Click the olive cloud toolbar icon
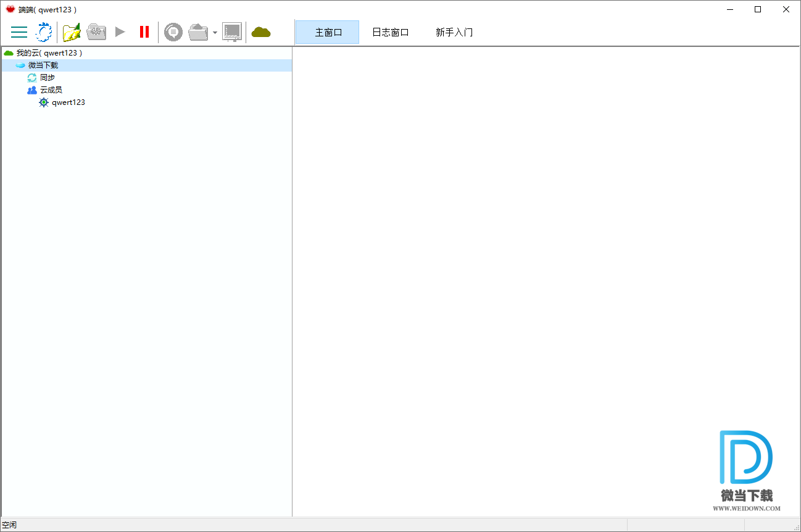 (x=261, y=32)
